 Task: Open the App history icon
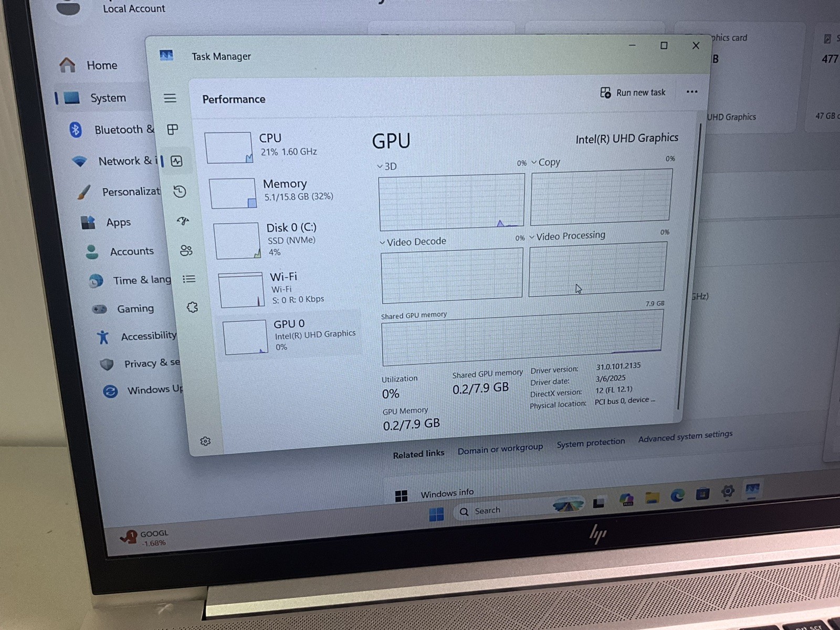point(180,192)
